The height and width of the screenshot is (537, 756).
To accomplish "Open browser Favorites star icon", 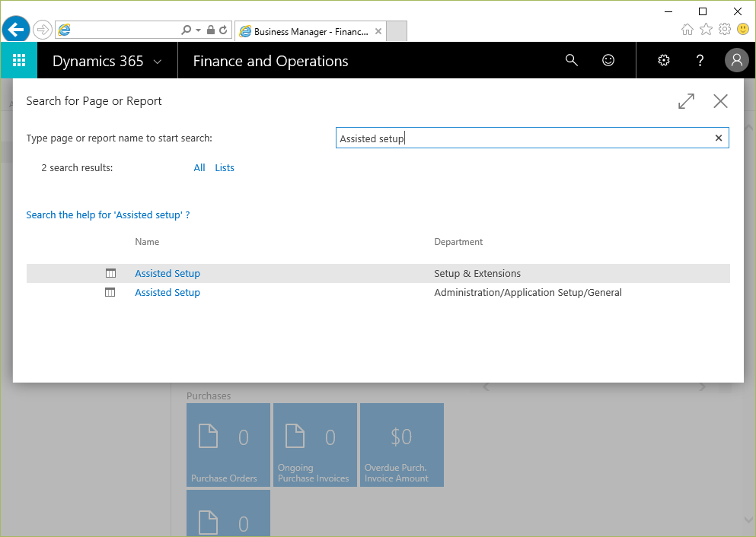I will (706, 30).
